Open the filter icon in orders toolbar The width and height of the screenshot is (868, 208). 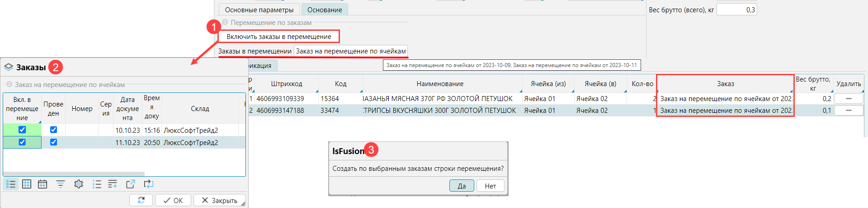tap(60, 184)
